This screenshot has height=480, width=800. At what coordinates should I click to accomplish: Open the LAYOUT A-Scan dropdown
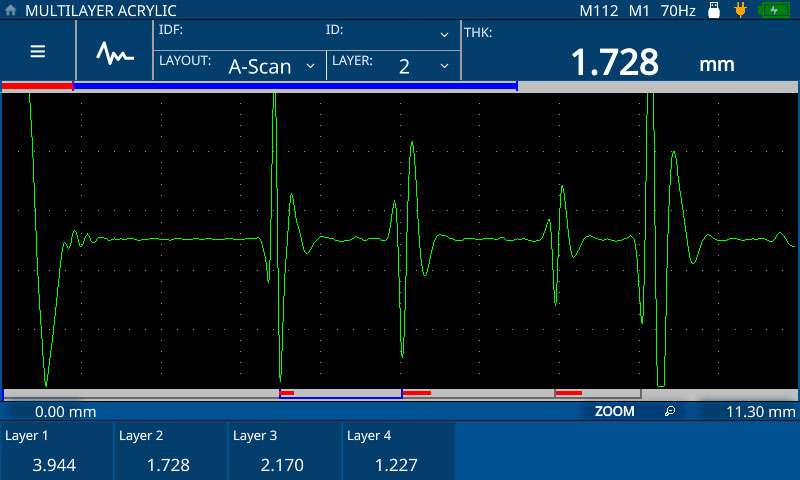click(240, 65)
